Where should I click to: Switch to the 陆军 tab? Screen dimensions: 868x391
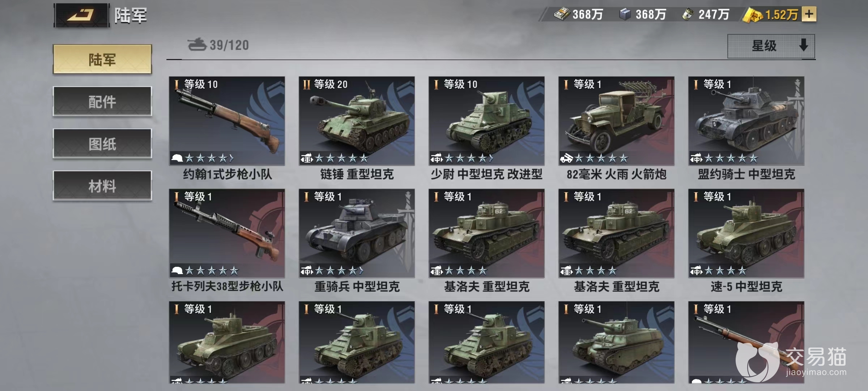pos(102,59)
